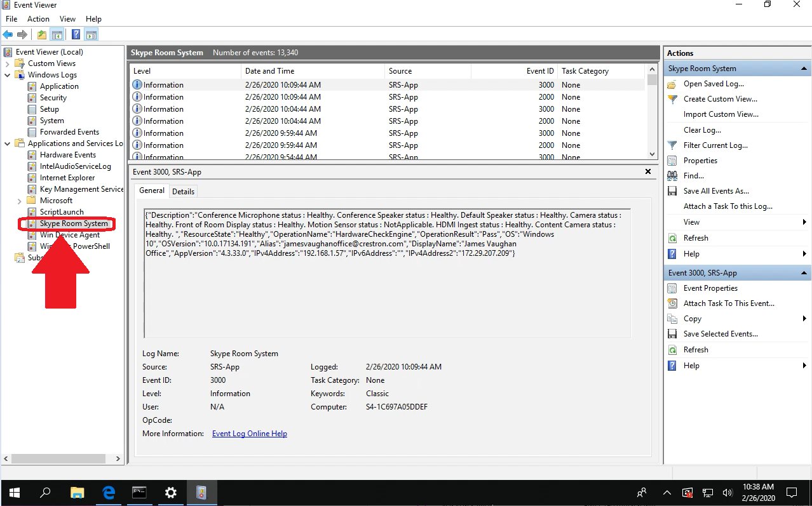This screenshot has height=506, width=812.
Task: Sort by the Date and Time column
Action: [x=313, y=71]
